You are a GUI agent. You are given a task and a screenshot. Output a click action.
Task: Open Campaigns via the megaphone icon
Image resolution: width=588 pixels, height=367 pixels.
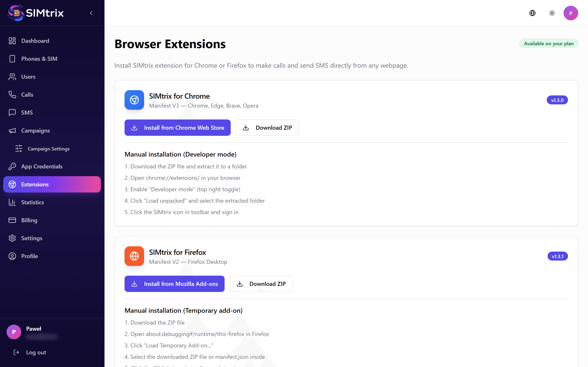(x=12, y=130)
